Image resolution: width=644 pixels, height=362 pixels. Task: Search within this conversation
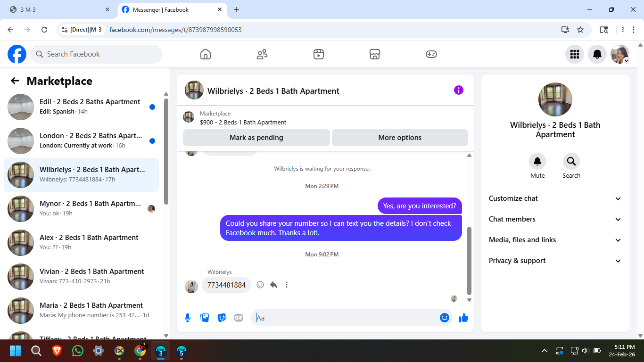pos(571,162)
